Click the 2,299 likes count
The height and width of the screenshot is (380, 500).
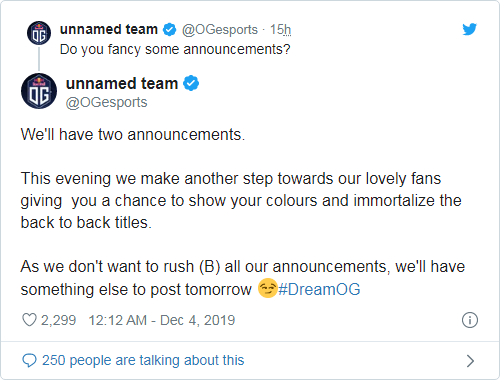click(58, 320)
